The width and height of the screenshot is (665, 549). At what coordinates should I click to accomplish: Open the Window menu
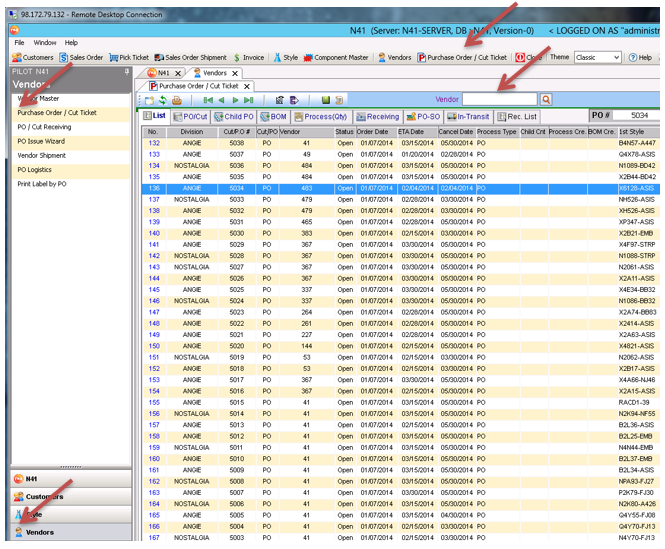[x=45, y=43]
